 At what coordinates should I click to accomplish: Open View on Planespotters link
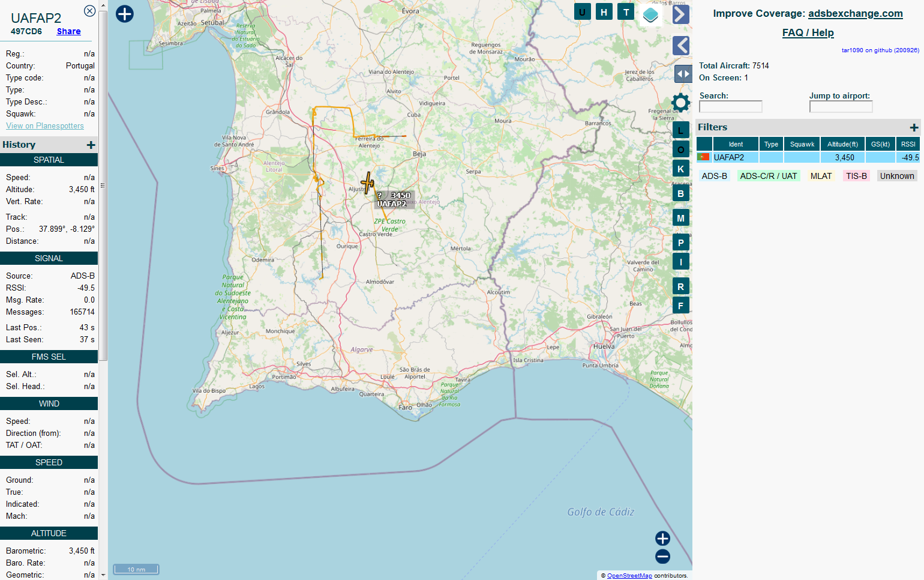pos(45,126)
